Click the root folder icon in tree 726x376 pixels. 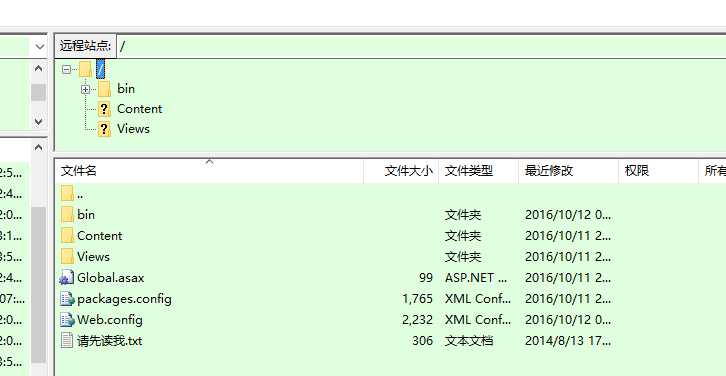click(85, 69)
